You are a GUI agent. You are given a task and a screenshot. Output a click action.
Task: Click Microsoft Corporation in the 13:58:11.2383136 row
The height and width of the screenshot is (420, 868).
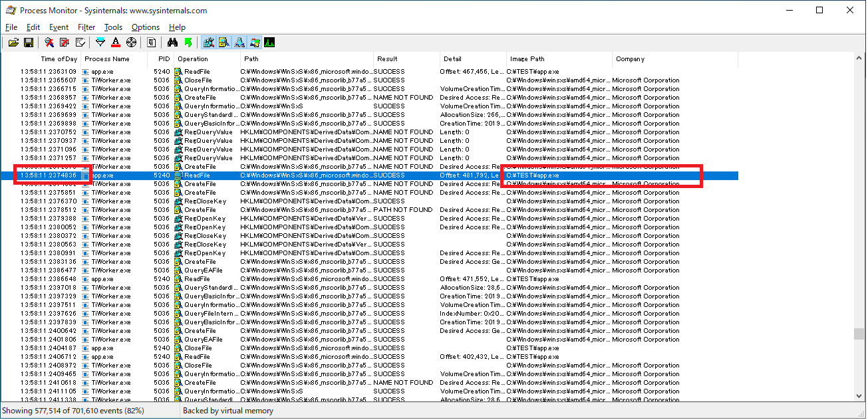[646, 261]
